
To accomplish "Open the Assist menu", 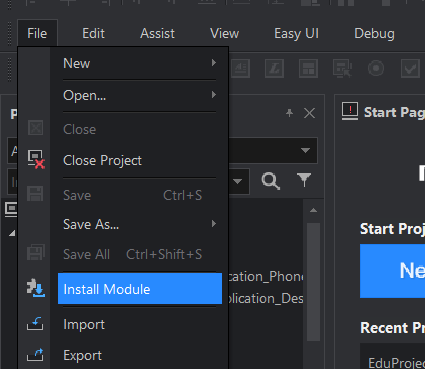I will pos(157,33).
